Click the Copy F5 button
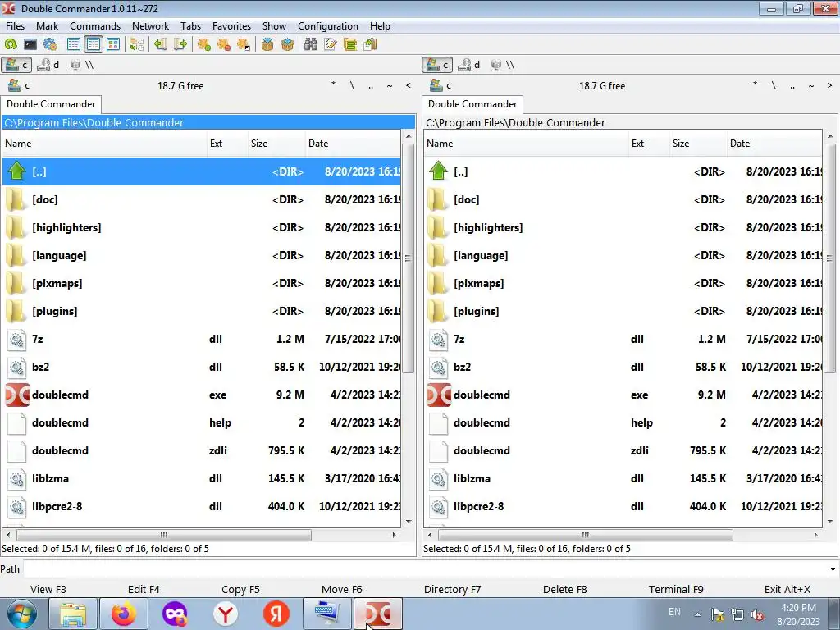This screenshot has height=630, width=840. [x=240, y=589]
